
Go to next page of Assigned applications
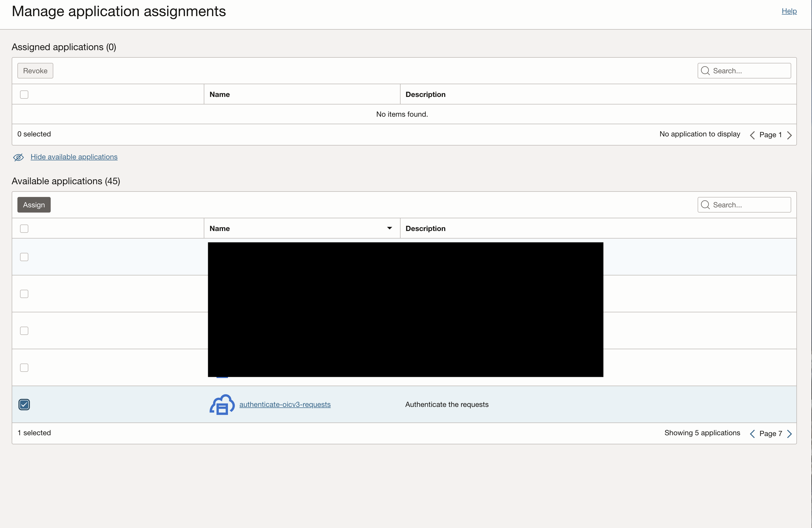[789, 135]
